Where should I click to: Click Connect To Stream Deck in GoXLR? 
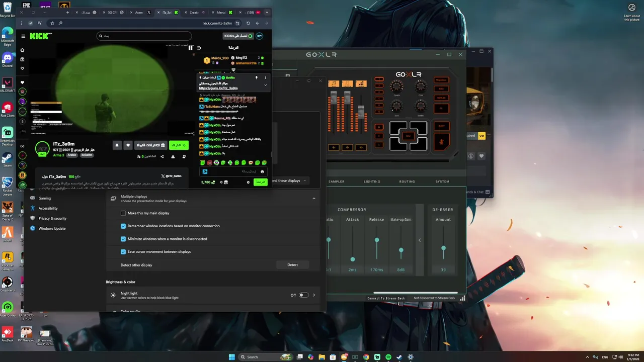[x=386, y=298]
